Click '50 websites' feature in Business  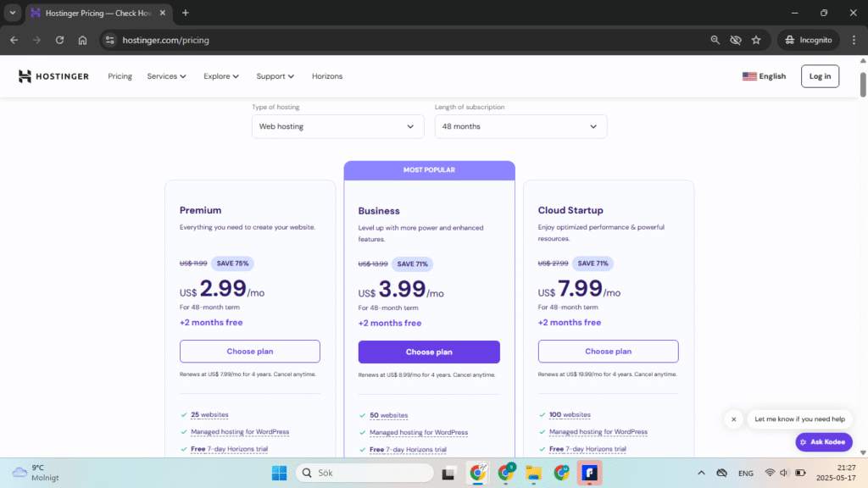click(388, 415)
